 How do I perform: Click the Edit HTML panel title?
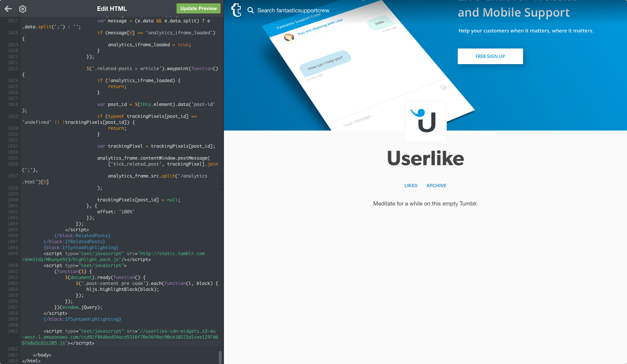coord(112,9)
